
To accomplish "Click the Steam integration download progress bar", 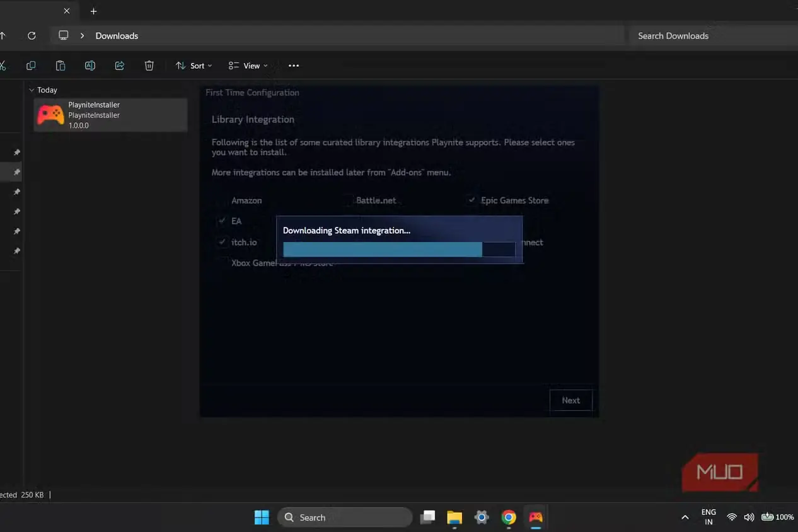I will pyautogui.click(x=399, y=250).
